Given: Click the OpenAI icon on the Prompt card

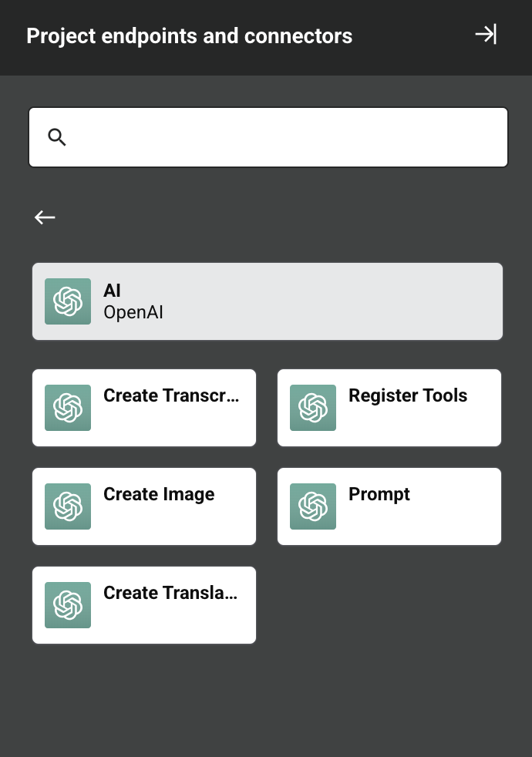Looking at the screenshot, I should (312, 506).
